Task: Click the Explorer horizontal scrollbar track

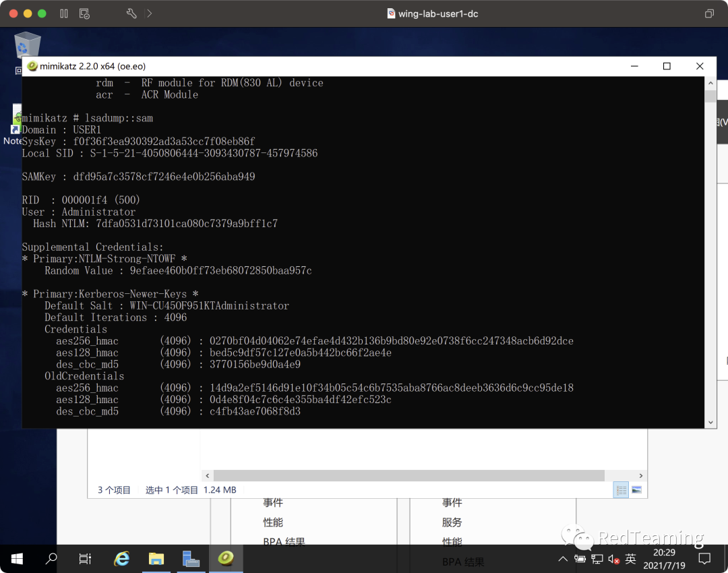Action: coord(409,475)
